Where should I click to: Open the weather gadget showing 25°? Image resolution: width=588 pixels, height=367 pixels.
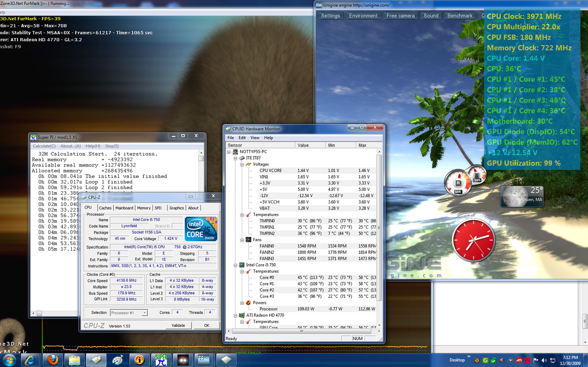522,196
